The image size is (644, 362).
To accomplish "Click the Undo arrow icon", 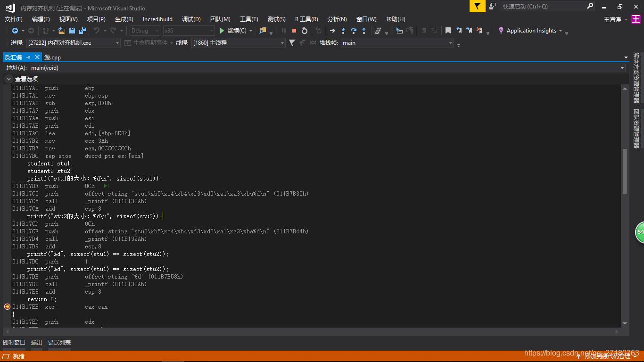I will click(96, 31).
